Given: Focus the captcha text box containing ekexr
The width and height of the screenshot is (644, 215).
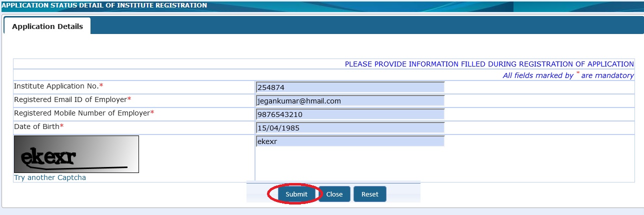Looking at the screenshot, I should (x=349, y=141).
